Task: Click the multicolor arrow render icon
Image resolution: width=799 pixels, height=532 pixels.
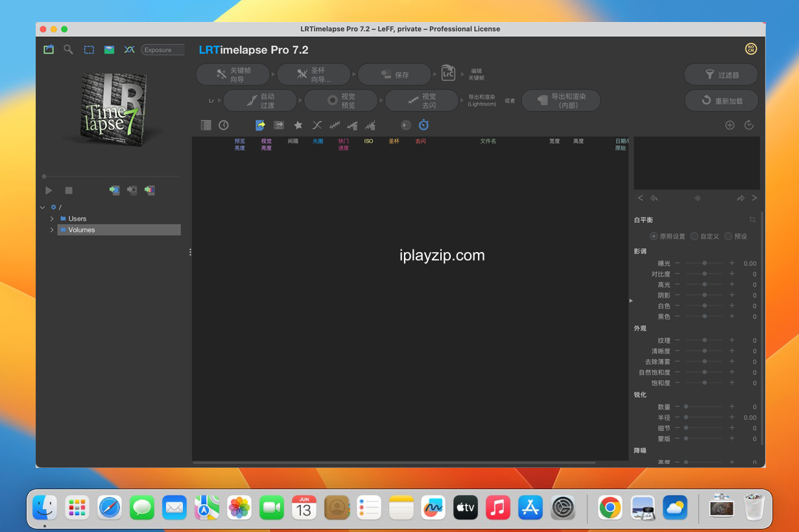Action: (150, 191)
